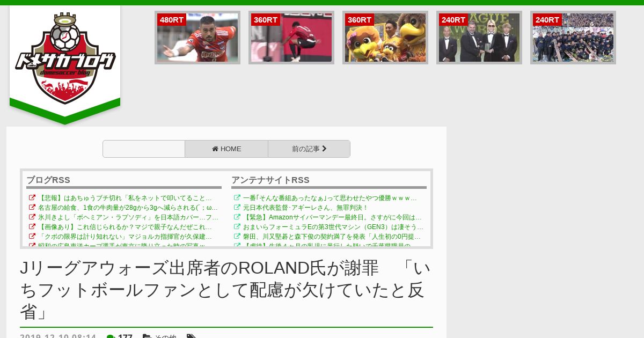This screenshot has height=338, width=644.
Task: Click external-link icon beside 名古屋の給食 row
Action: click(x=32, y=208)
